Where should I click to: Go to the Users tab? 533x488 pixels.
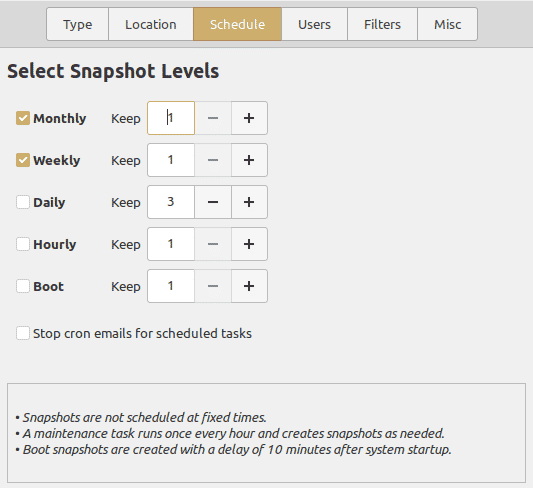[x=314, y=24]
